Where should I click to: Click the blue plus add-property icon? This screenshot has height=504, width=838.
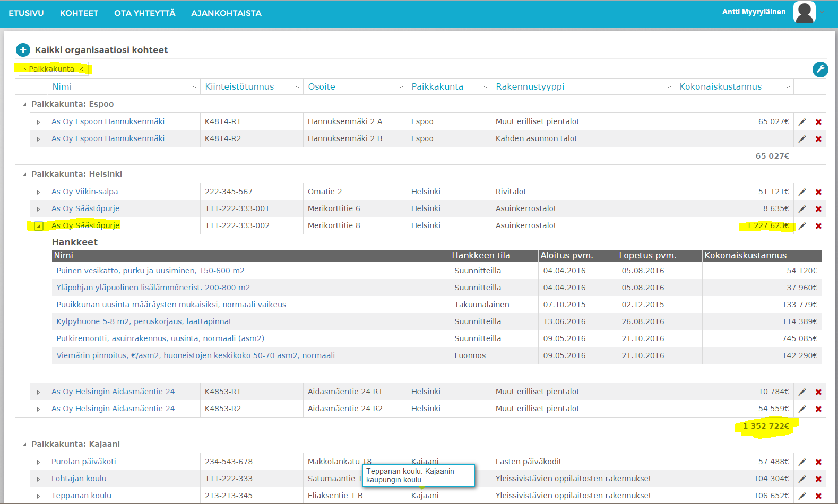23,50
